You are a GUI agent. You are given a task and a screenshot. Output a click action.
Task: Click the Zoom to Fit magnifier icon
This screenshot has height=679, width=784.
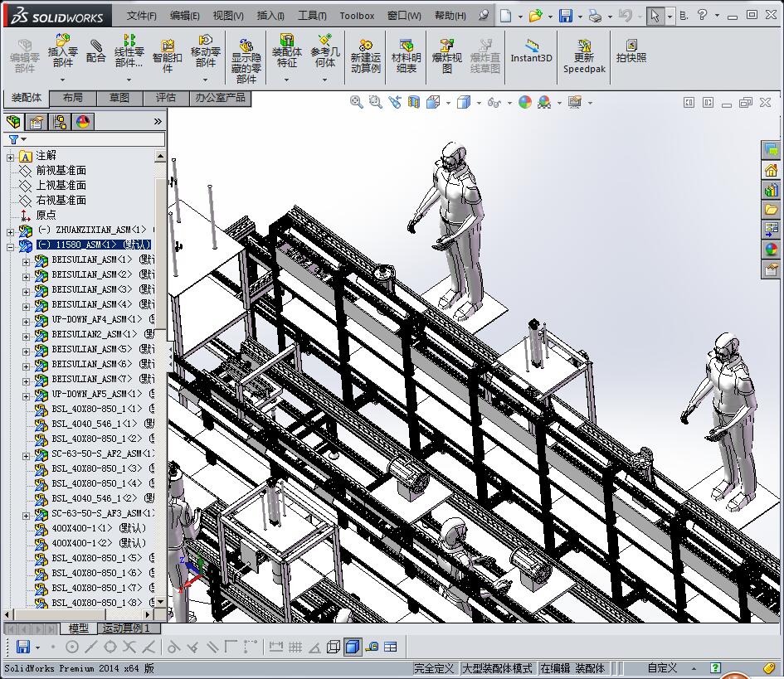point(357,102)
